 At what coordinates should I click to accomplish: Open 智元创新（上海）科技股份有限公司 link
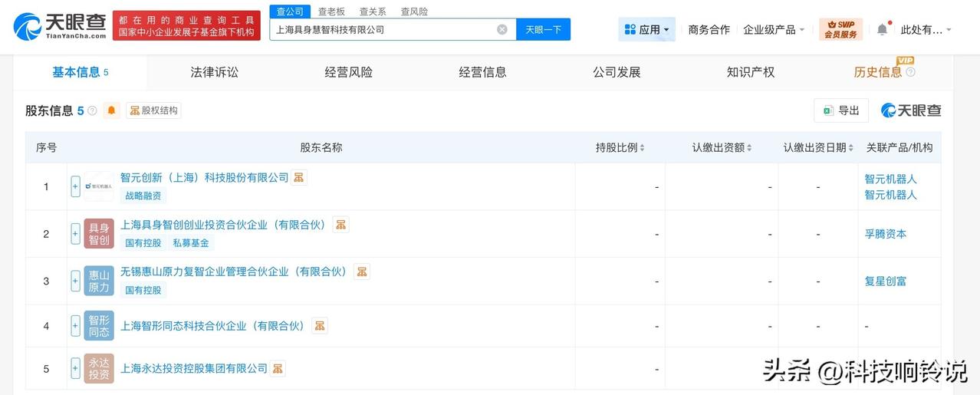click(204, 177)
